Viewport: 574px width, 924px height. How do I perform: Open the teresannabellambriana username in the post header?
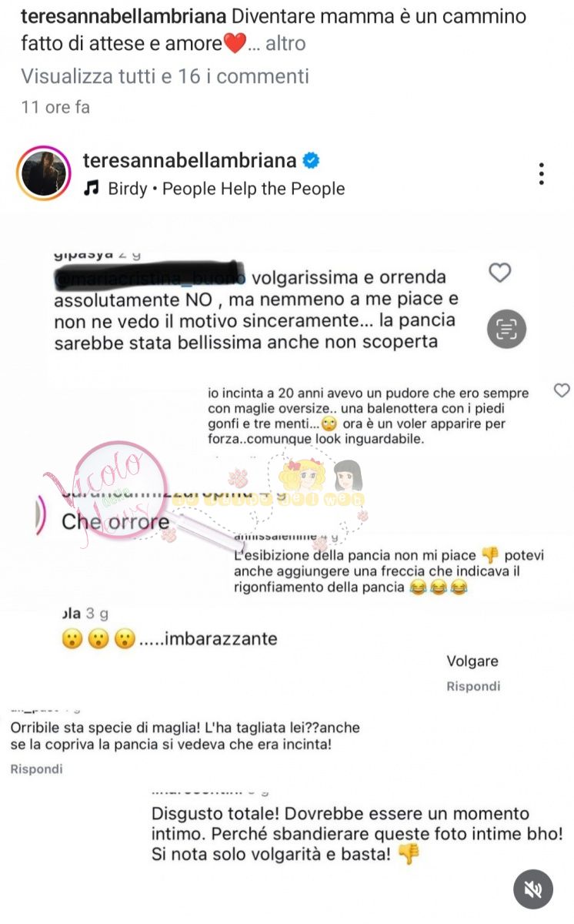[189, 161]
